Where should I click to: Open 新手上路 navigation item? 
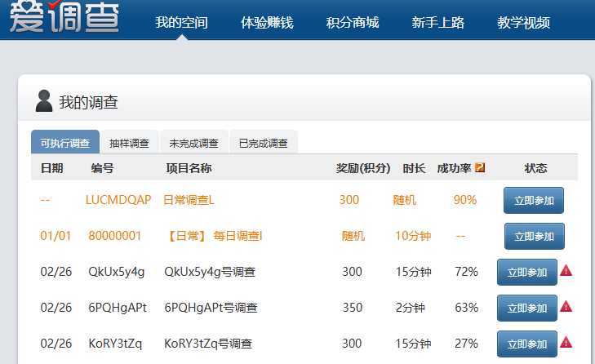pyautogui.click(x=438, y=23)
